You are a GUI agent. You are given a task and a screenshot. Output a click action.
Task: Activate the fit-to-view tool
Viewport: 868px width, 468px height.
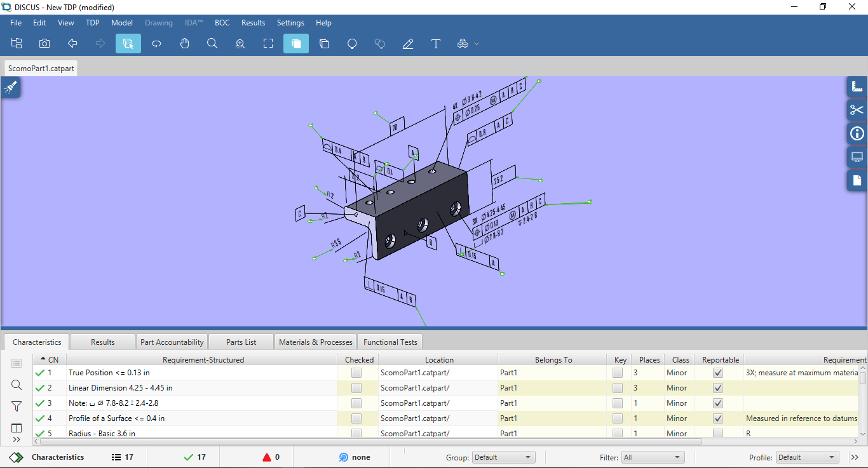pyautogui.click(x=268, y=43)
